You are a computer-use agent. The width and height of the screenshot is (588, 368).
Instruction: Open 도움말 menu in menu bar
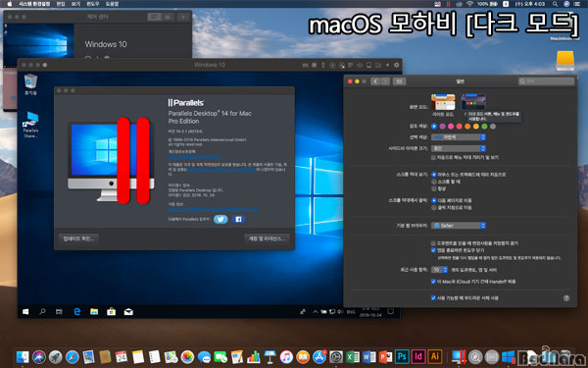point(112,4)
